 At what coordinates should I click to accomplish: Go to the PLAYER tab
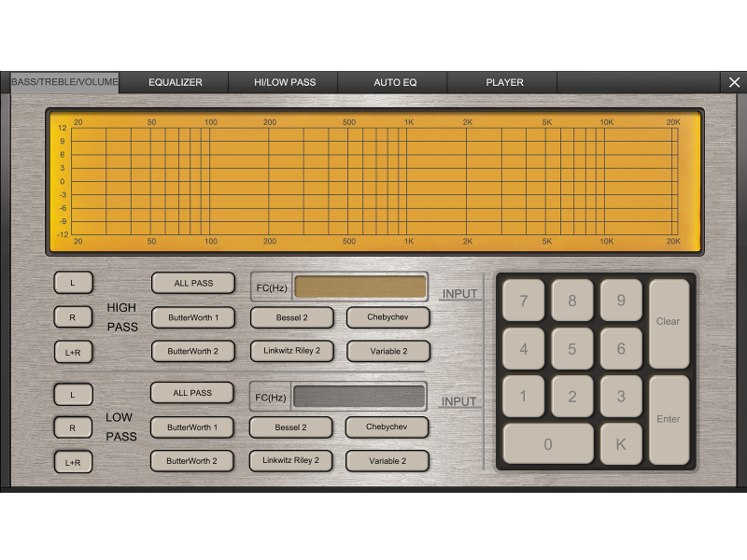[x=504, y=82]
